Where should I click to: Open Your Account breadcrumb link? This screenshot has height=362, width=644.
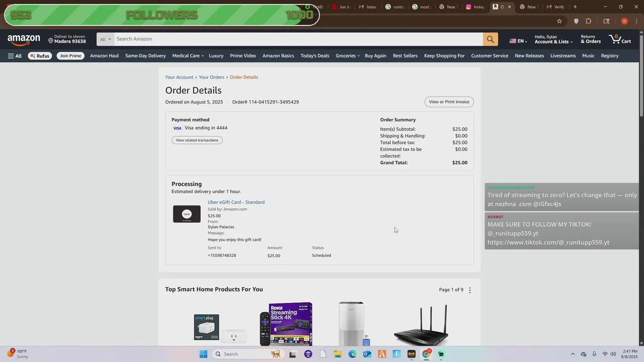tap(179, 77)
